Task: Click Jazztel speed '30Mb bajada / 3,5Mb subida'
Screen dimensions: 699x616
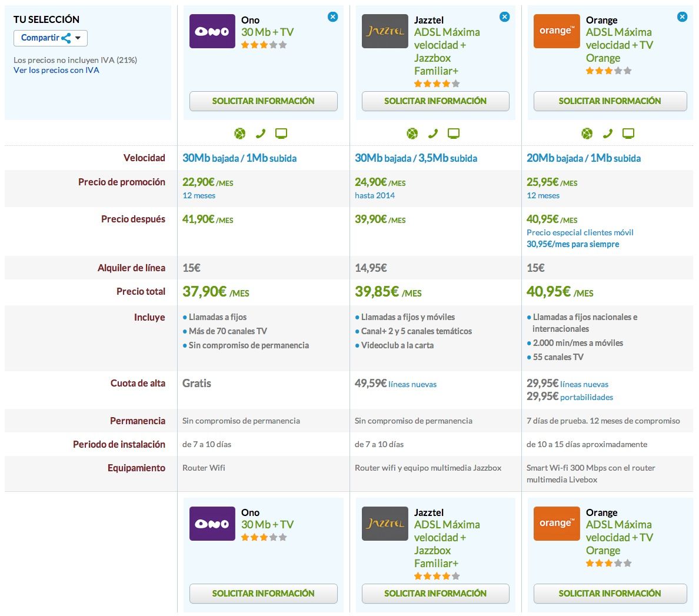Action: click(416, 158)
